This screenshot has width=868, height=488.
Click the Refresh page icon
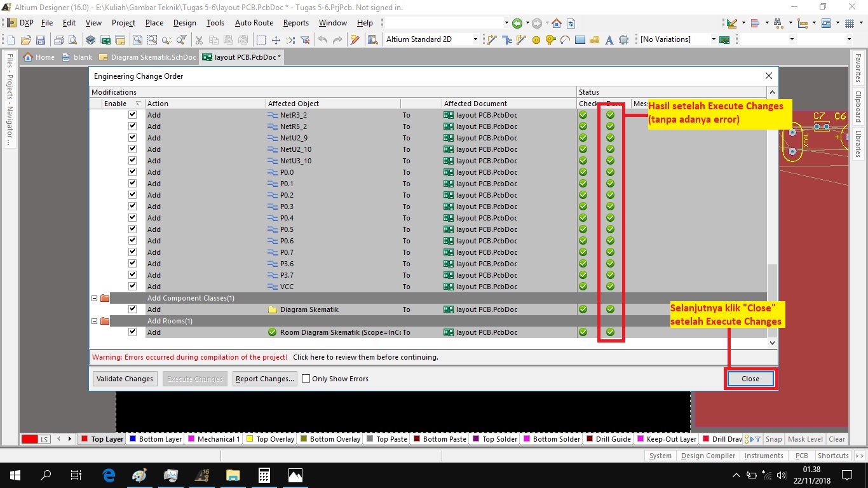pyautogui.click(x=571, y=24)
